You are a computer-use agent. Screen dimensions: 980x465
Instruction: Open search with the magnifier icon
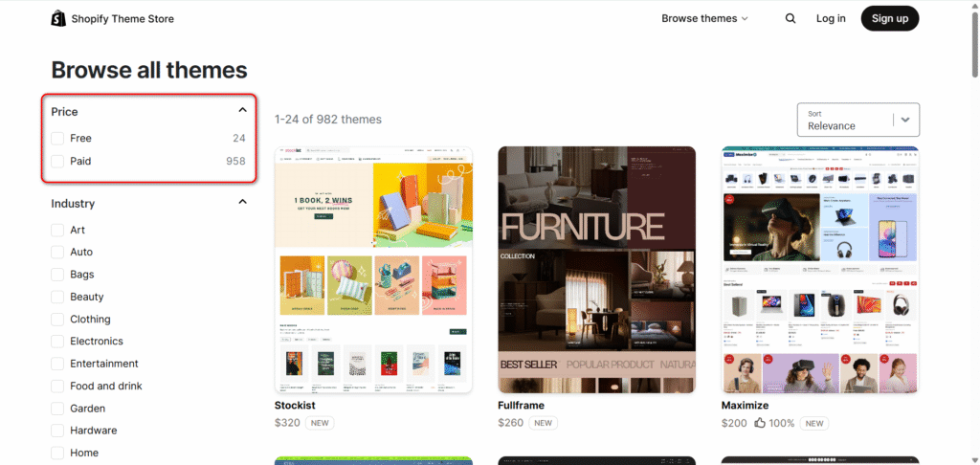(791, 19)
